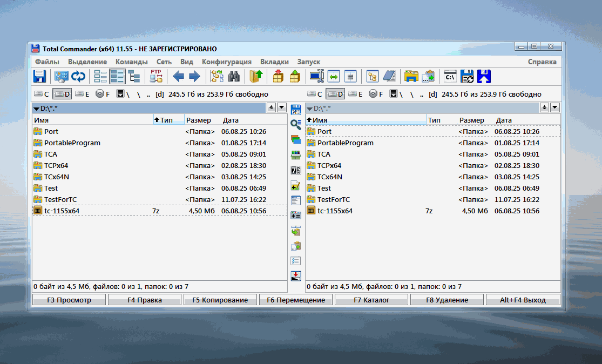
Task: Click the toolbar icon with gray equals sign
Action: (350, 76)
